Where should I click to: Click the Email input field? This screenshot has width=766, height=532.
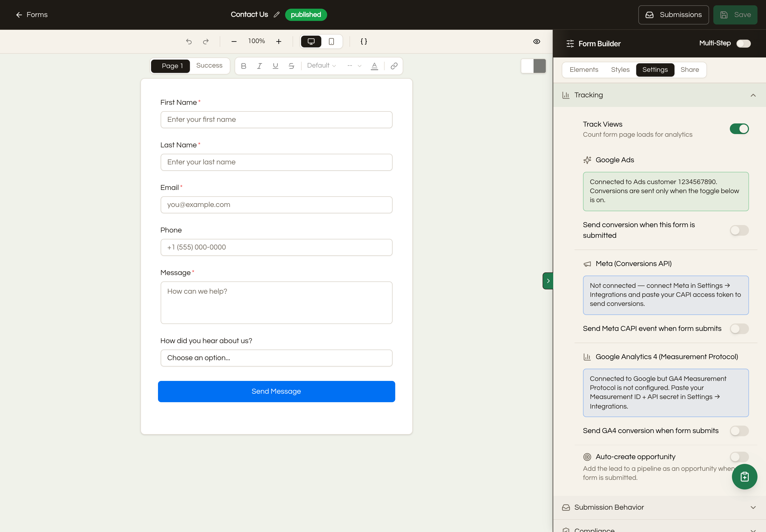(x=276, y=205)
